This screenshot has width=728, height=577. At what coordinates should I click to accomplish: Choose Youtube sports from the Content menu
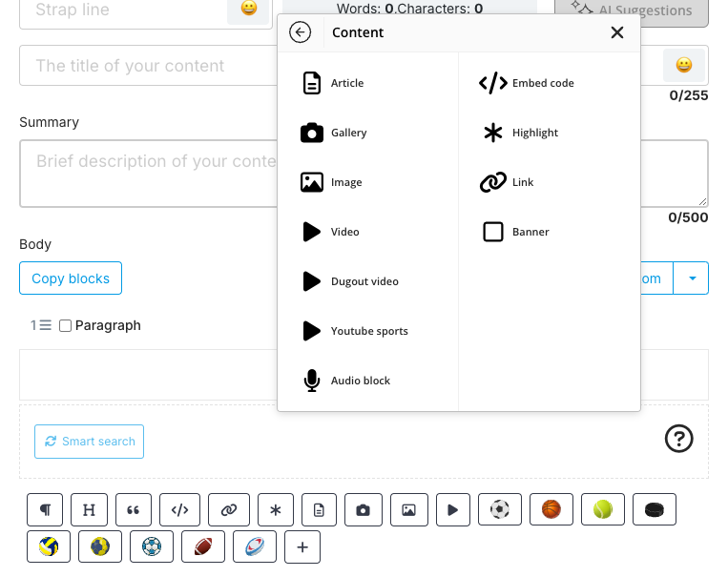click(x=354, y=331)
